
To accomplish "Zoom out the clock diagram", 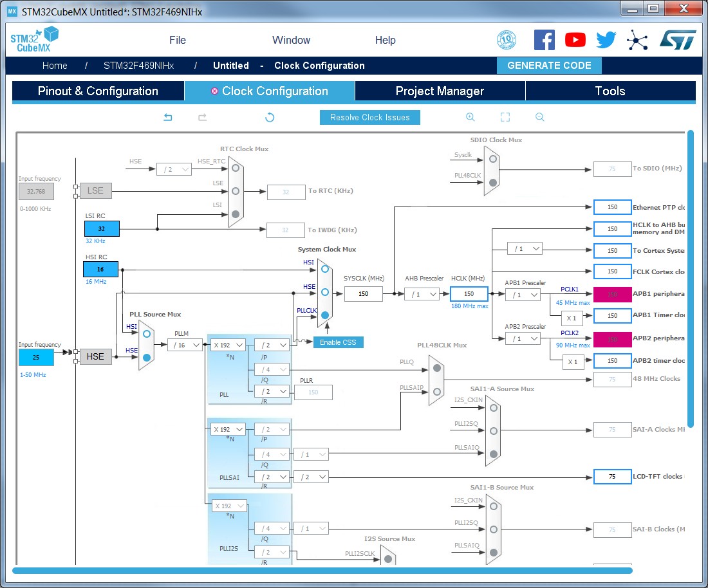I will [x=539, y=117].
